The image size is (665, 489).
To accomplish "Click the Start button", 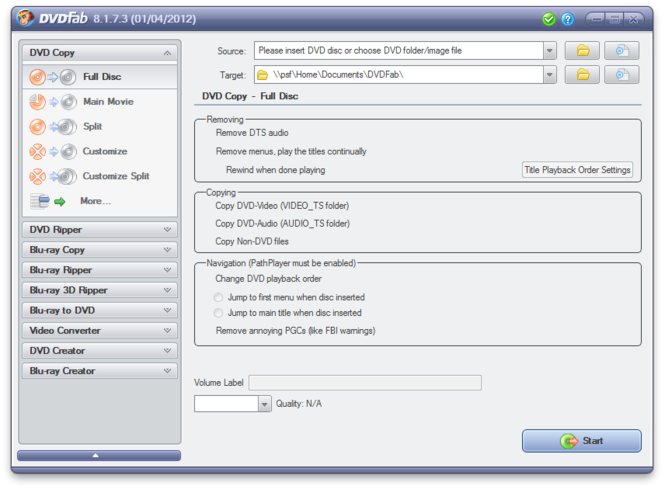I will [x=581, y=441].
